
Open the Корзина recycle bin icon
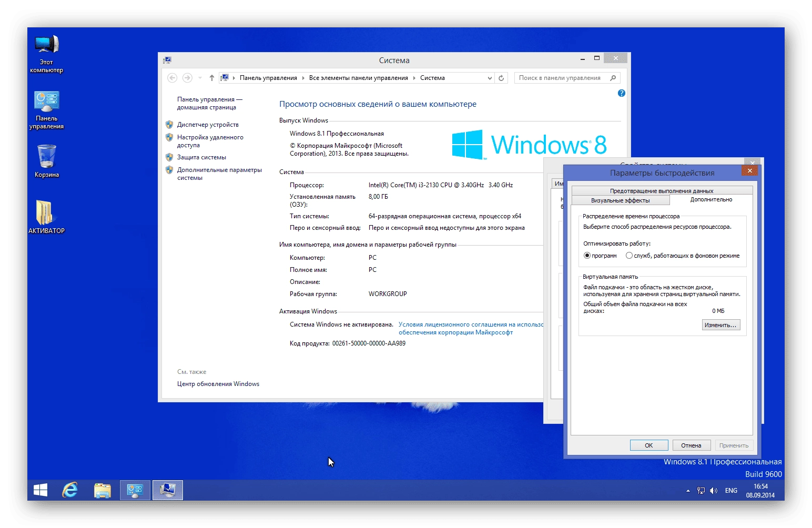46,161
